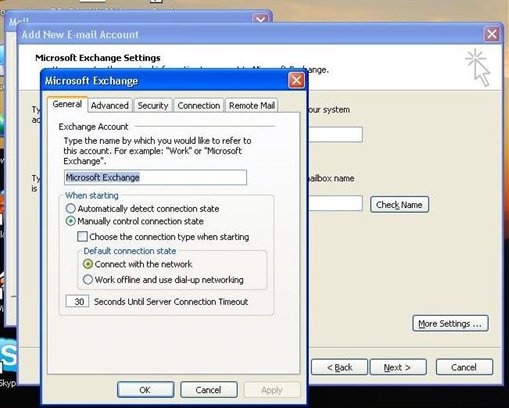The image size is (509, 408).
Task: Click the Exchange server name field in wizard
Action: [x=335, y=134]
